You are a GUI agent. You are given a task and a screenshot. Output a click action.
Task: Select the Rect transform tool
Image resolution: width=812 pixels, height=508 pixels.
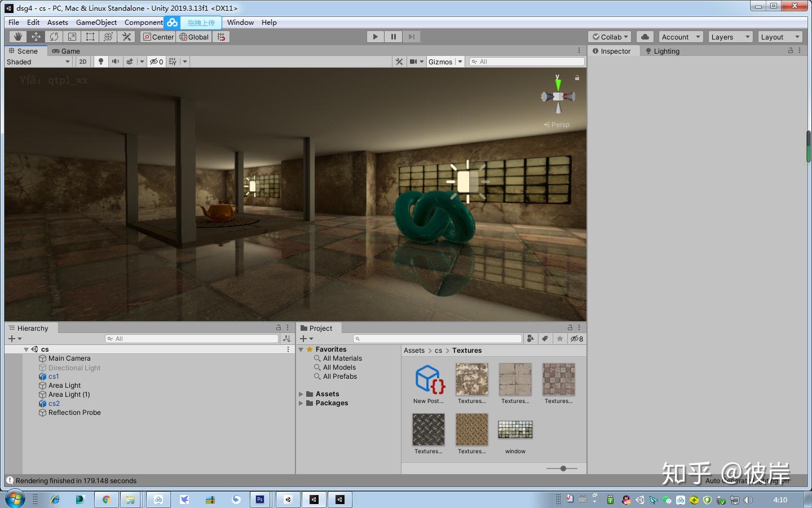(x=90, y=36)
